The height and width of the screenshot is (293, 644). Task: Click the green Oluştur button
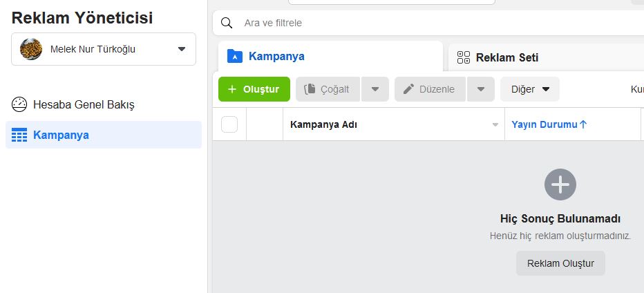254,88
